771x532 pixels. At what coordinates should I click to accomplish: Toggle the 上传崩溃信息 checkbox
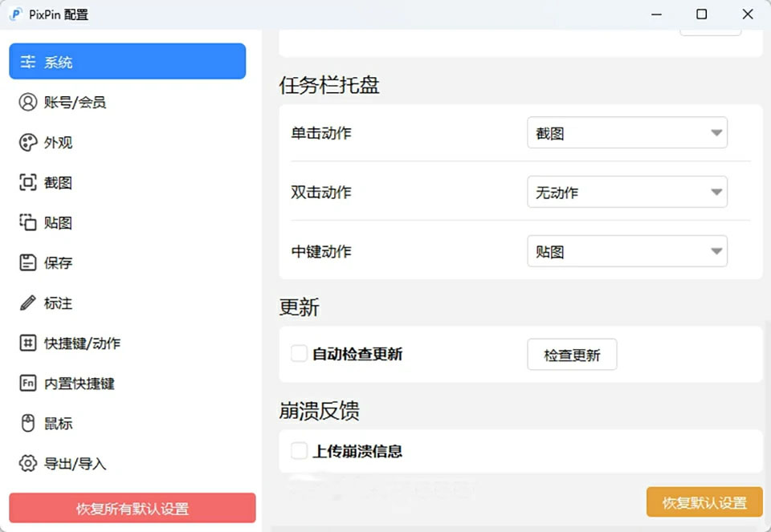pyautogui.click(x=299, y=450)
